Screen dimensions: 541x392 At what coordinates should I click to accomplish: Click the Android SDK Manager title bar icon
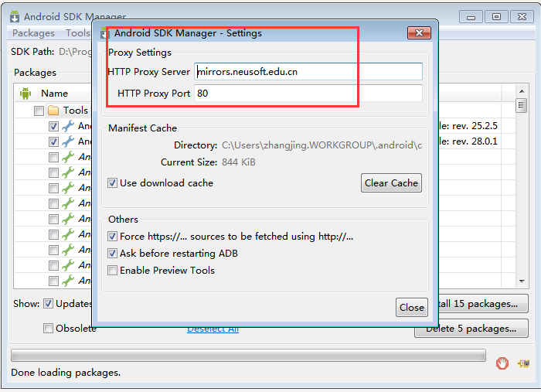click(x=15, y=16)
